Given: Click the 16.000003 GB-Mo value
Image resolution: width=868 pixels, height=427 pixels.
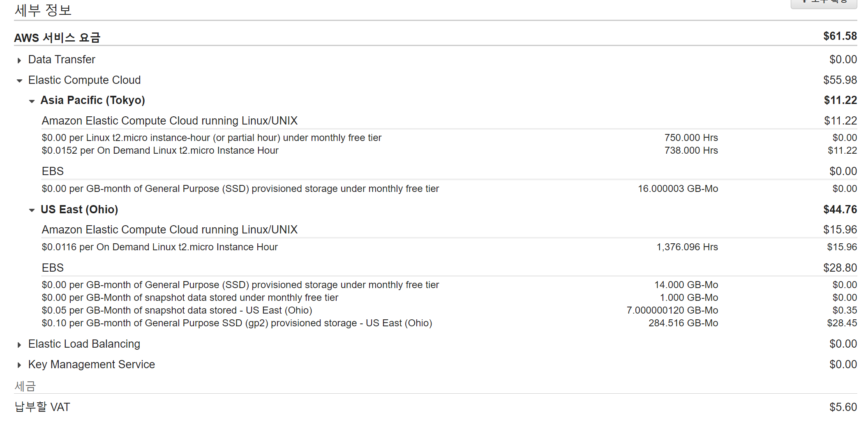Looking at the screenshot, I should tap(678, 189).
